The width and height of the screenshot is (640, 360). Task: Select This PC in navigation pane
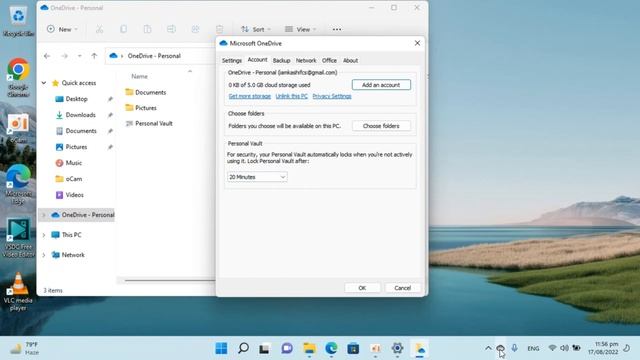[71, 235]
